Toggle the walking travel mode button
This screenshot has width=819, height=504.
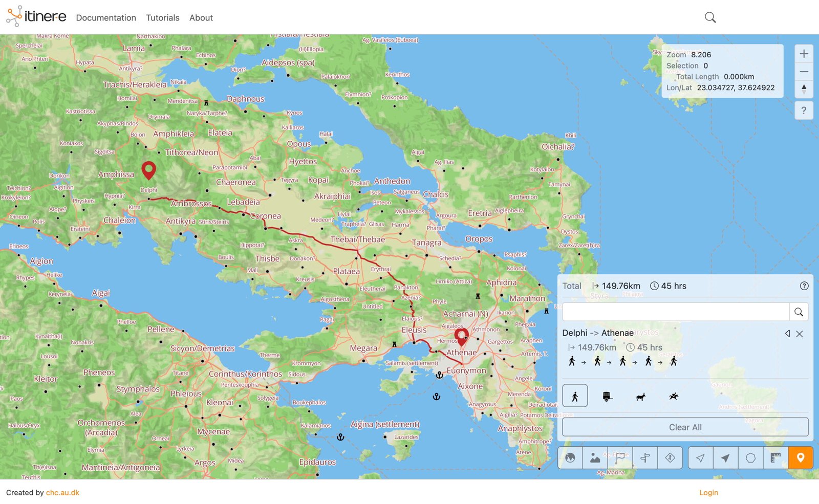click(x=575, y=396)
